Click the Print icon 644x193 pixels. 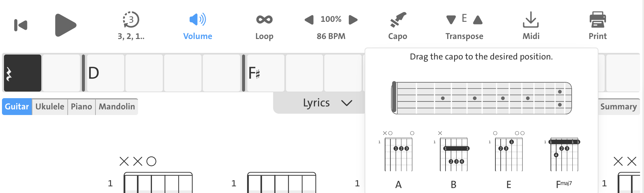coord(597,20)
